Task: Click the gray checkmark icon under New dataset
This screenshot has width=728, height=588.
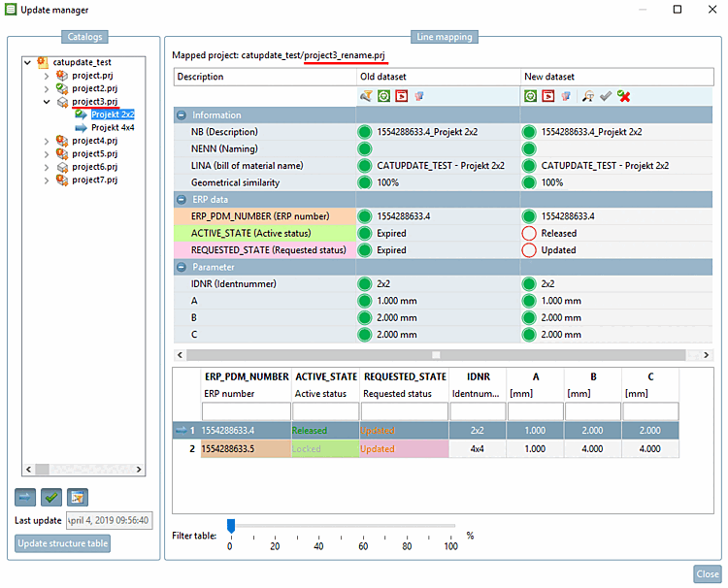Action: tap(606, 96)
